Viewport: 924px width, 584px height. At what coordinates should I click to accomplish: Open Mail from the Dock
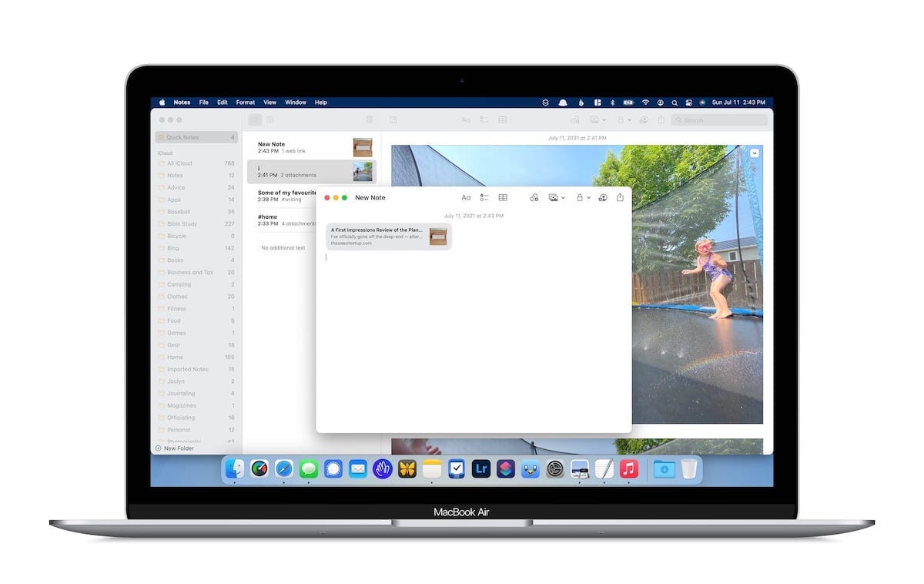pyautogui.click(x=358, y=468)
